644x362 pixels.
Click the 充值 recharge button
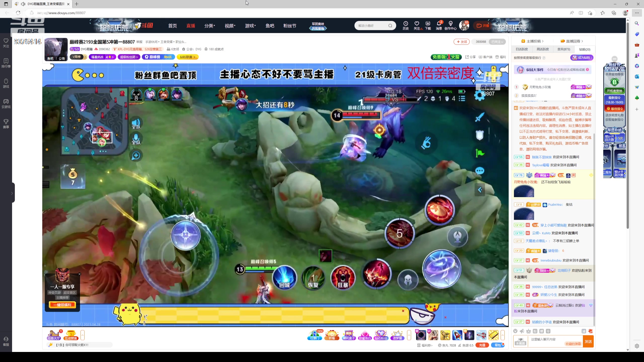coord(482,345)
